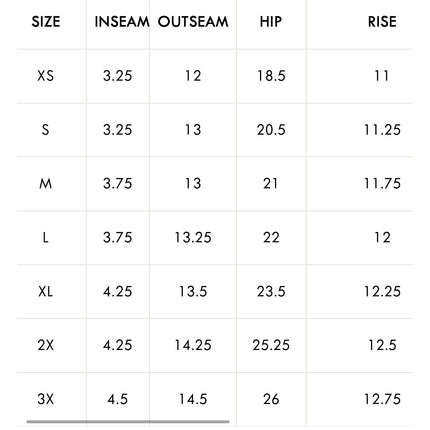
Task: Click the 11.25 rise value for S
Action: click(382, 130)
